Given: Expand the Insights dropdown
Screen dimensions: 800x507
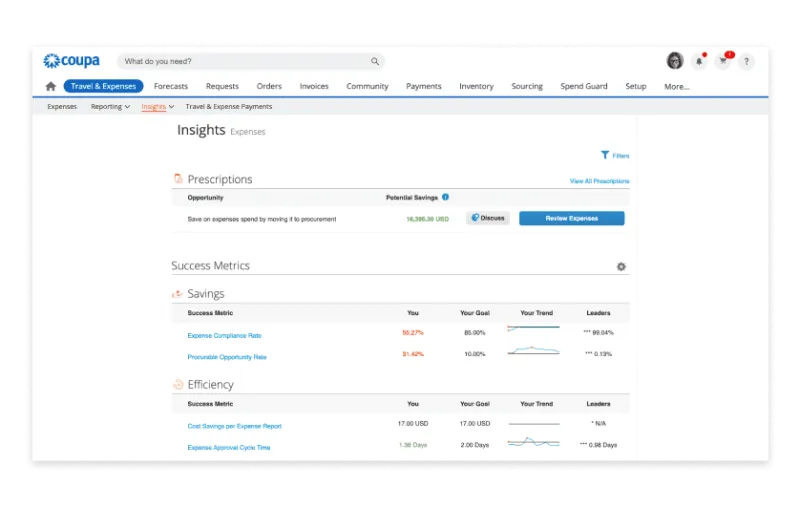Looking at the screenshot, I should point(158,107).
